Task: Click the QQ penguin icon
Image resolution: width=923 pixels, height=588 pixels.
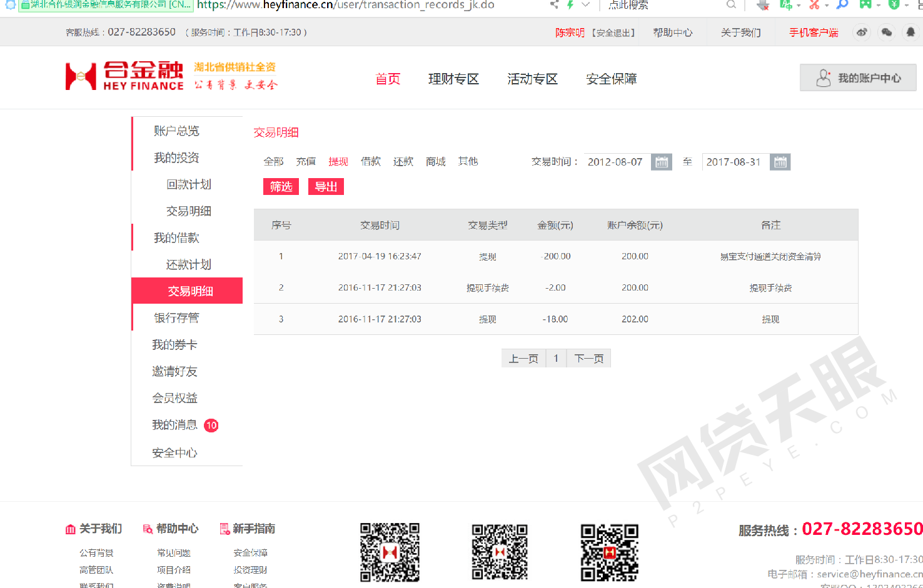Action: point(910,32)
